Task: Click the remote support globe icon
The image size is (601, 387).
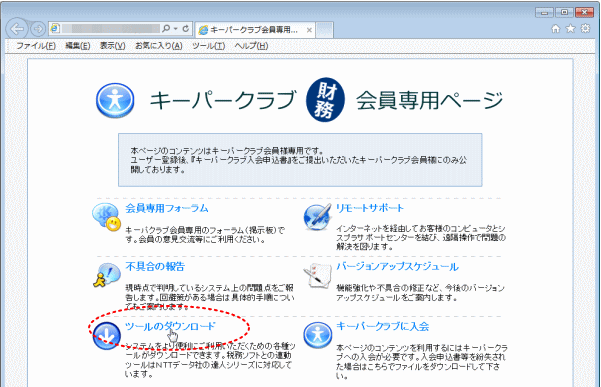Action: click(x=317, y=217)
